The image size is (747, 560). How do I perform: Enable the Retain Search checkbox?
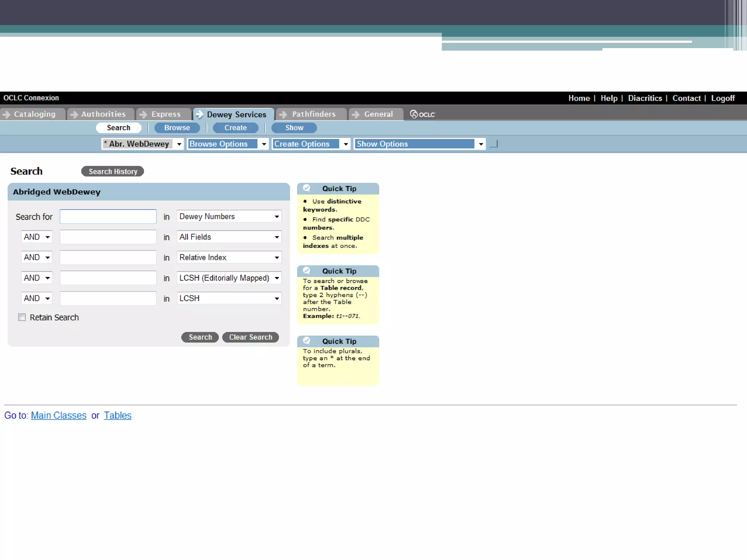22,317
